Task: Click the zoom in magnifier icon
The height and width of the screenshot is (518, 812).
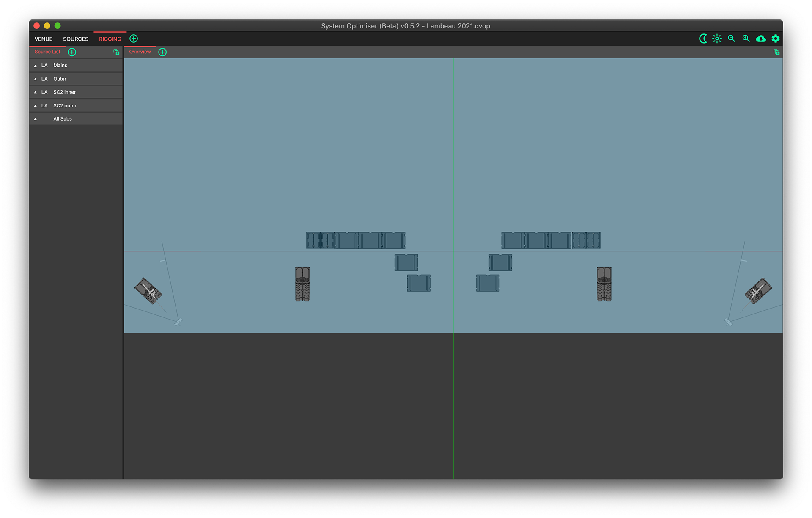Action: [746, 39]
